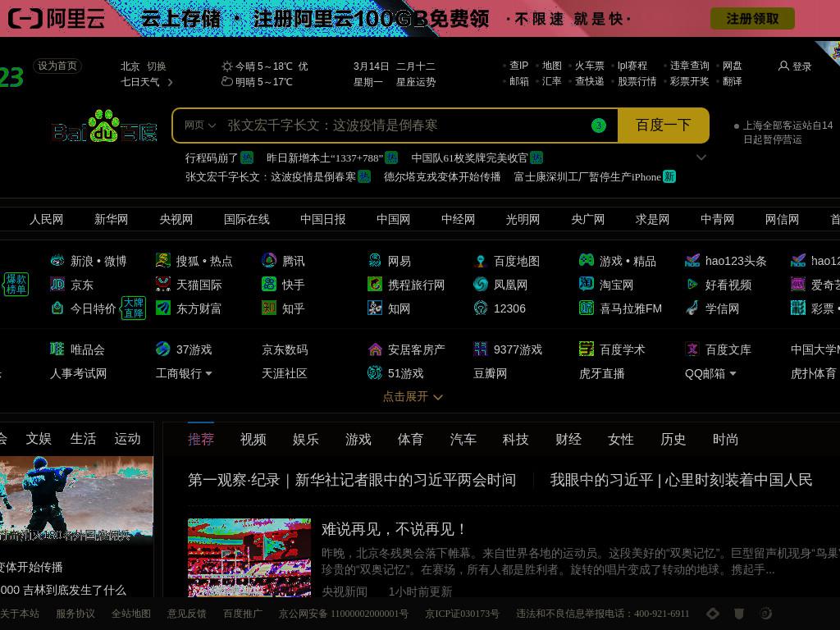Click the 游戏·精品 gamepad icon
The image size is (840, 630).
(586, 261)
